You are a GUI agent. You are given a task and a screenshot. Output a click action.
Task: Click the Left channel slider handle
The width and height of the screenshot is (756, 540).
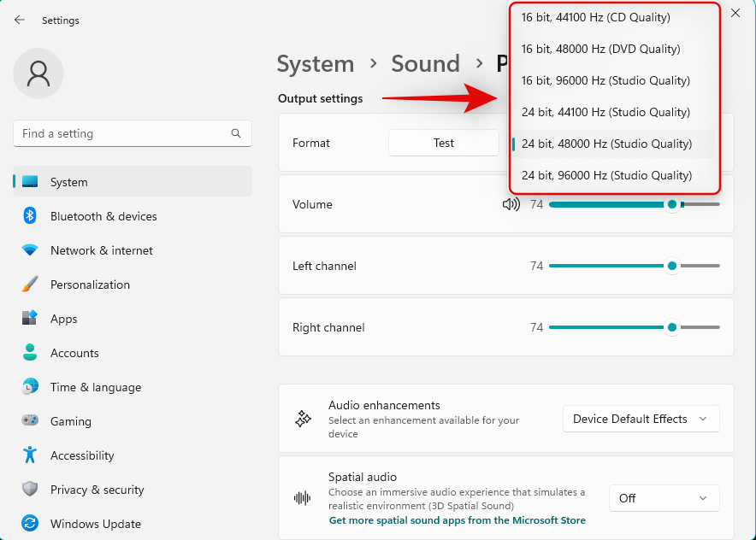[x=672, y=266]
